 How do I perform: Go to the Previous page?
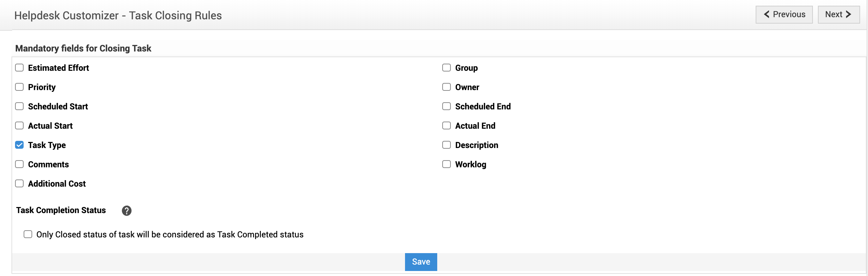tap(784, 15)
